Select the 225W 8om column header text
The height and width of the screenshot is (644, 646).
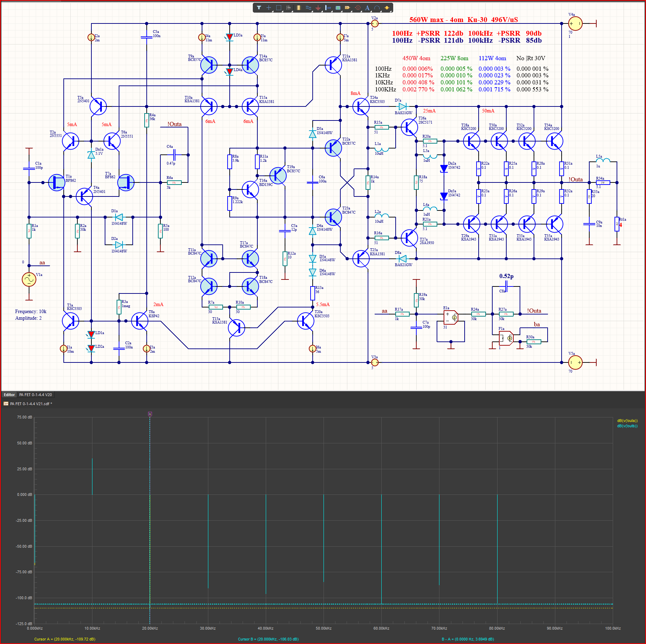pyautogui.click(x=454, y=58)
